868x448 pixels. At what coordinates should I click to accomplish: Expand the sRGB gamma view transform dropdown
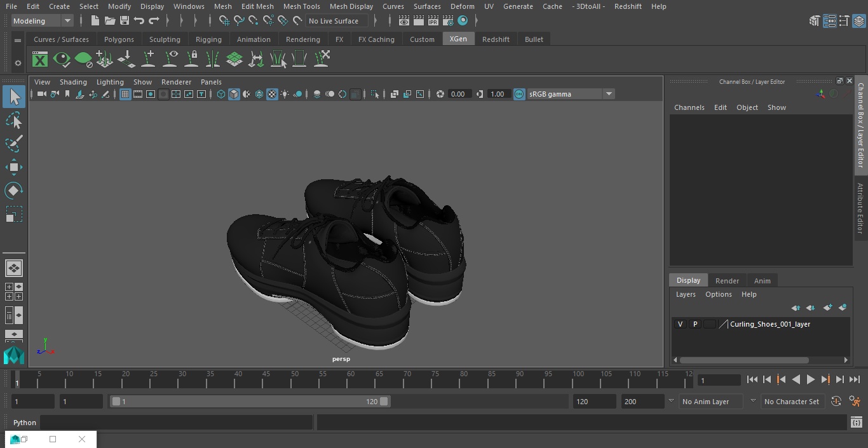tap(608, 94)
